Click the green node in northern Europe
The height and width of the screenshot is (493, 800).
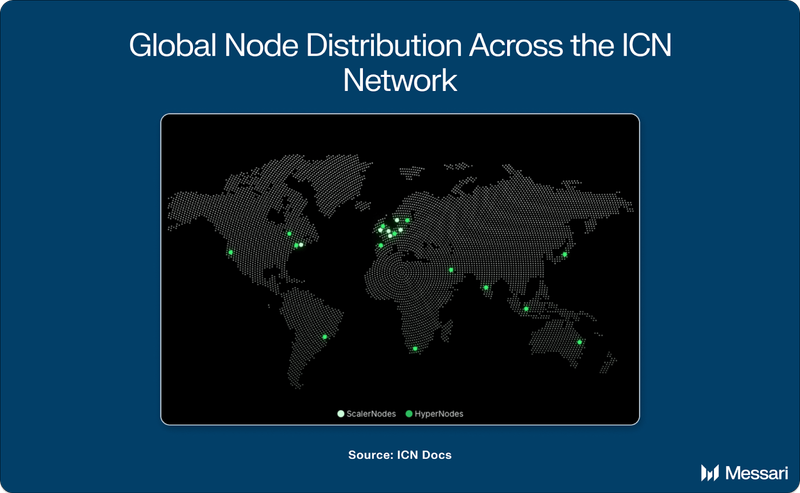[x=407, y=220]
